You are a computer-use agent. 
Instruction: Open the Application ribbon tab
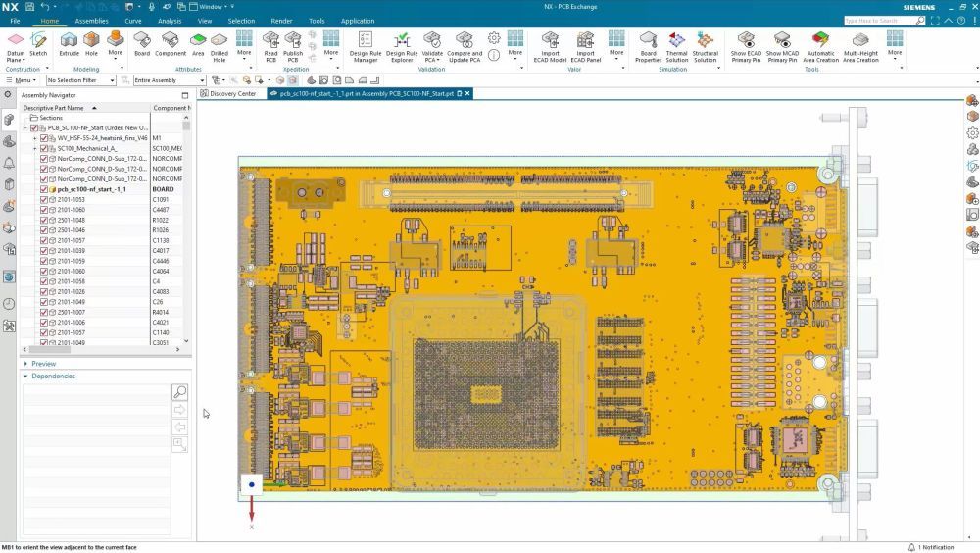coord(358,21)
